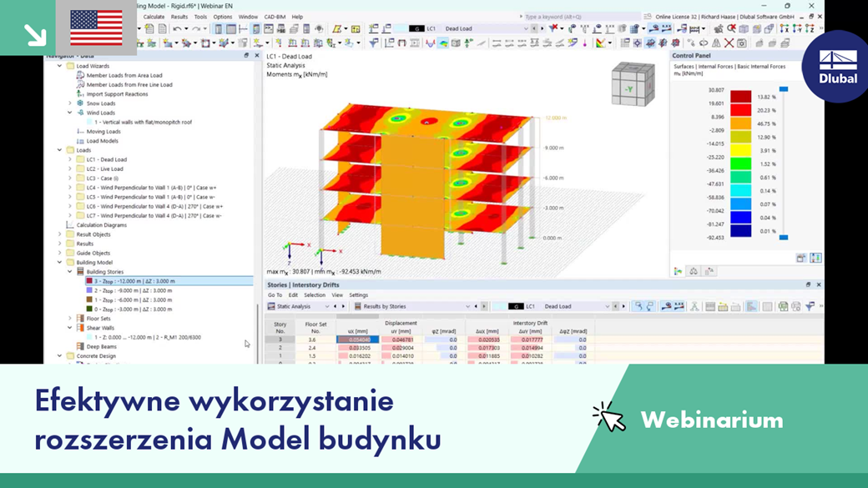Go to next load case arrow in main toolbar
This screenshot has height=488, width=868.
click(542, 28)
